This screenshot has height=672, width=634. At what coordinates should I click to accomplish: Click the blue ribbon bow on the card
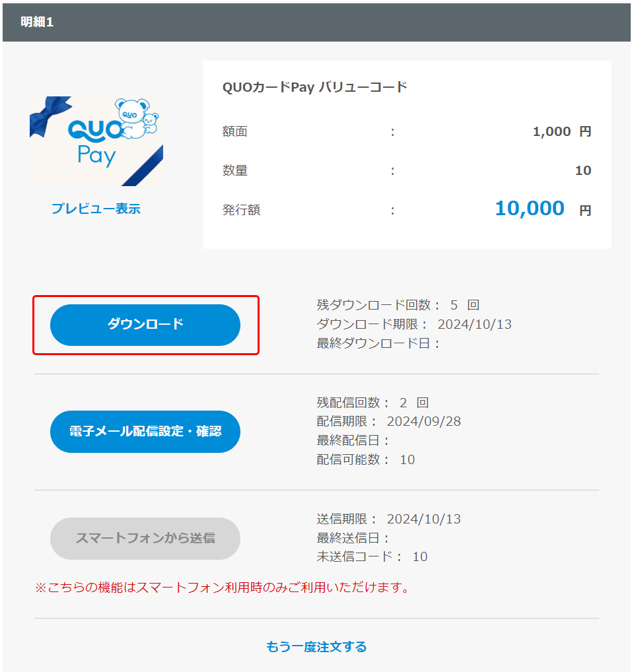click(50, 116)
